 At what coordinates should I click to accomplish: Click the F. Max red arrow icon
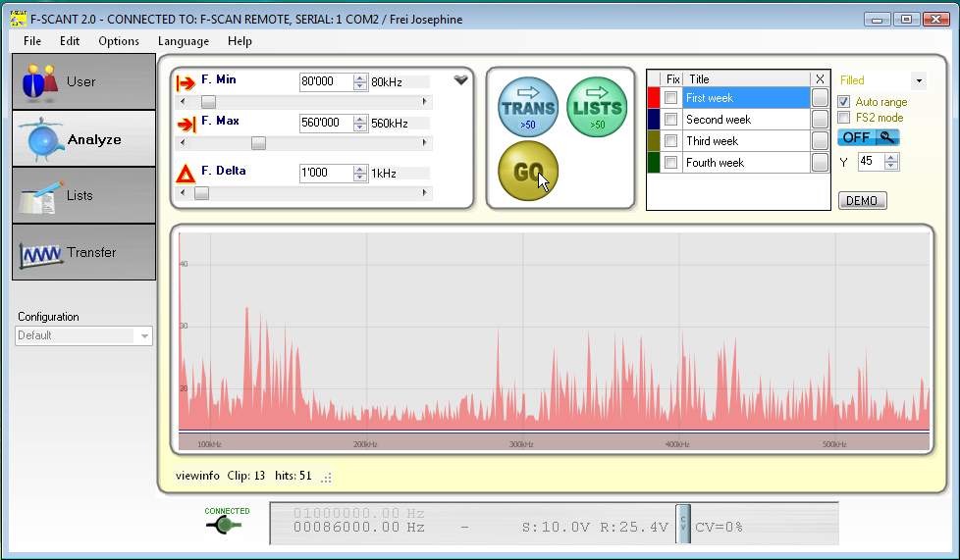(x=186, y=125)
